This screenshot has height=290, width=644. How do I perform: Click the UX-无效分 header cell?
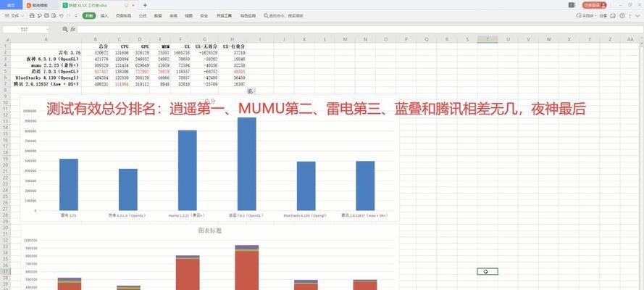pos(204,47)
